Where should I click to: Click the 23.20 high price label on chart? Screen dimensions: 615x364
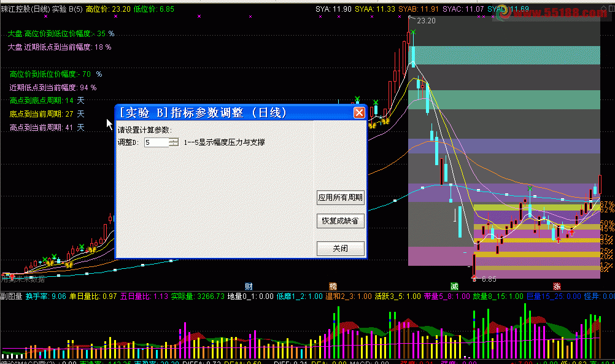pyautogui.click(x=426, y=21)
